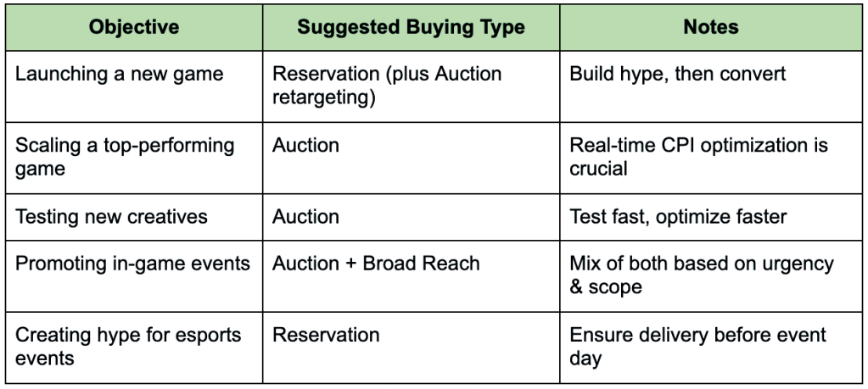Select the Suggested Buying Type header cell
Screen dimensions: 868x389
pos(411,27)
